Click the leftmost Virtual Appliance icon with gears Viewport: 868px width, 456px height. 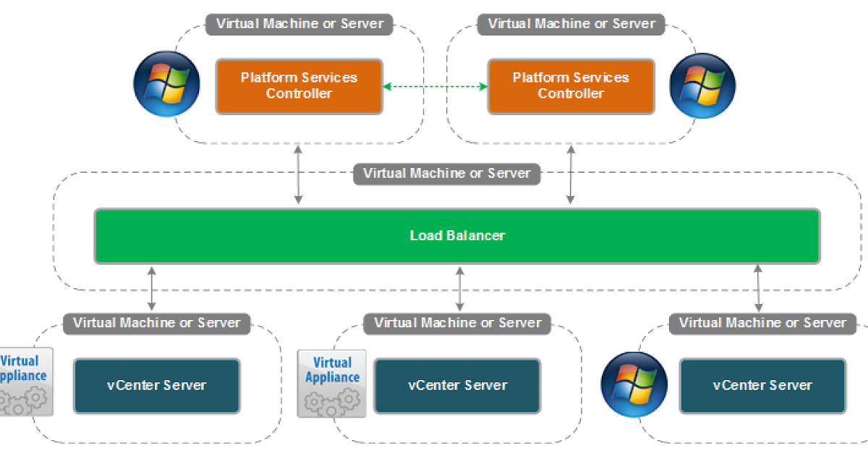point(26,382)
